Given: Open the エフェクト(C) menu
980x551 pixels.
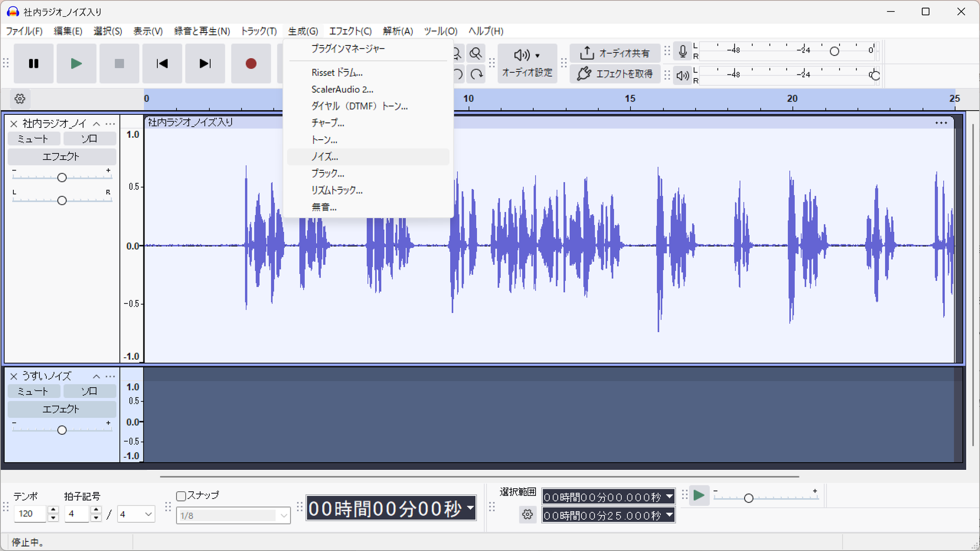Looking at the screenshot, I should click(x=350, y=31).
